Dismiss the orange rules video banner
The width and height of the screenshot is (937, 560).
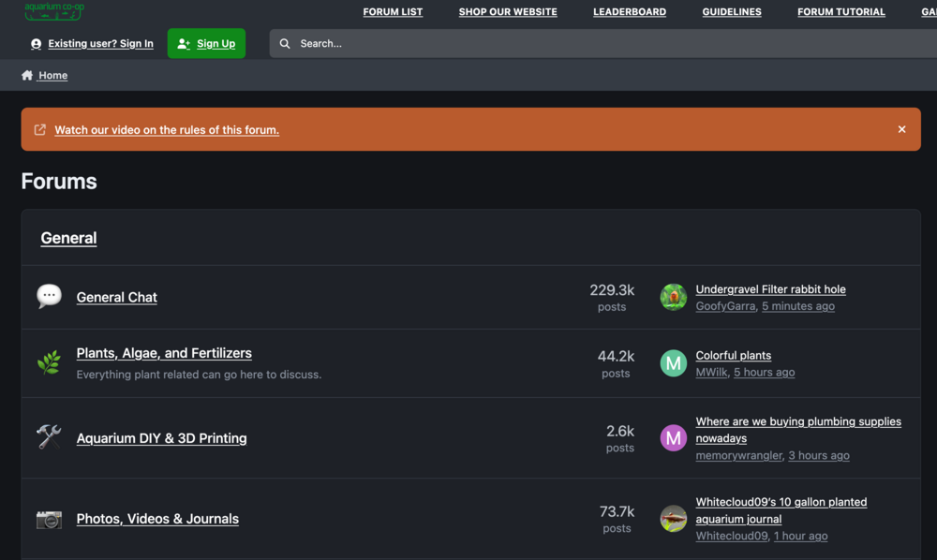click(x=901, y=129)
